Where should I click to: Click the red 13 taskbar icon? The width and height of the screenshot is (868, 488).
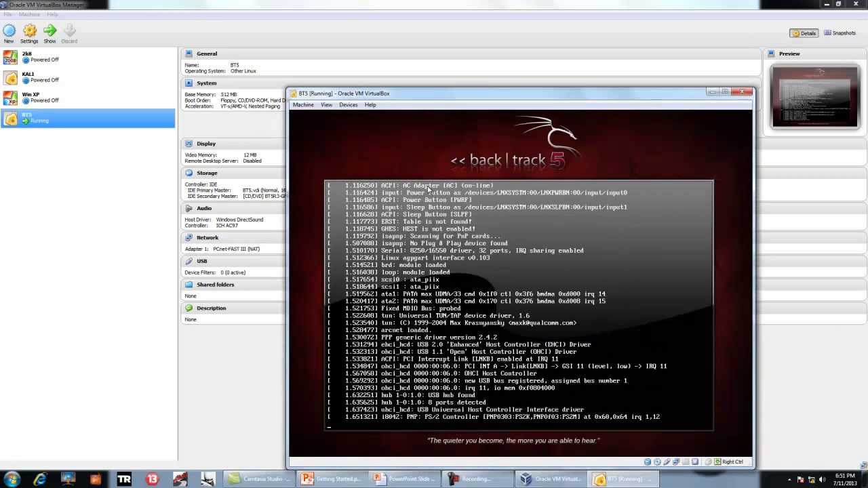pyautogui.click(x=152, y=479)
